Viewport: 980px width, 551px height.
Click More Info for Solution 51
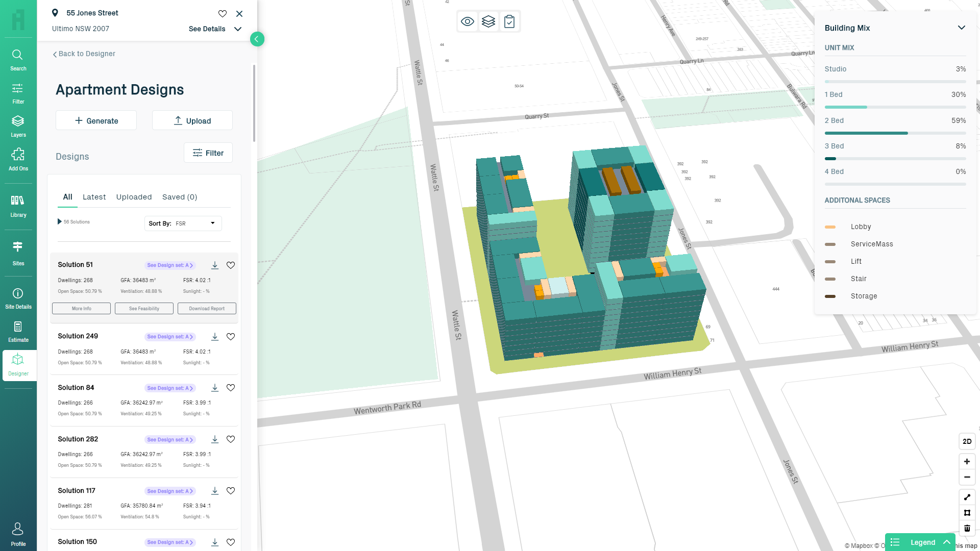point(81,309)
